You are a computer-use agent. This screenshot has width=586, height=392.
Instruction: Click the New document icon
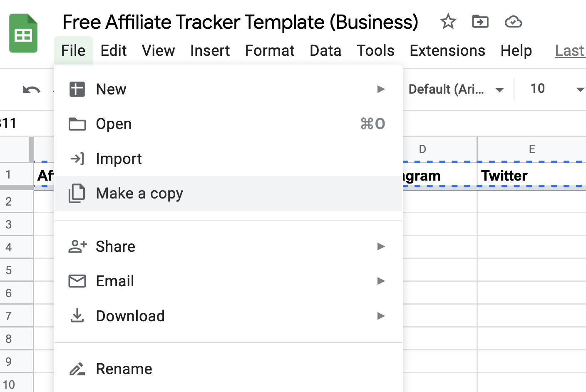coord(77,89)
